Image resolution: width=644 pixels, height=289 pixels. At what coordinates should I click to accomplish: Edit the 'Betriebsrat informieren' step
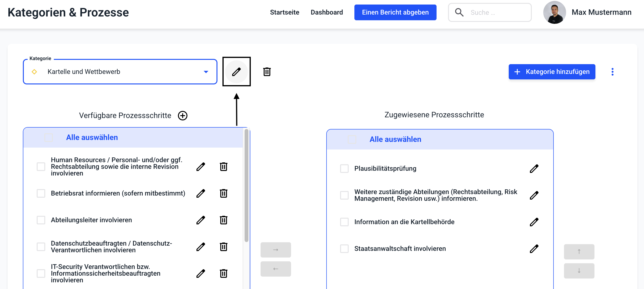(x=201, y=193)
